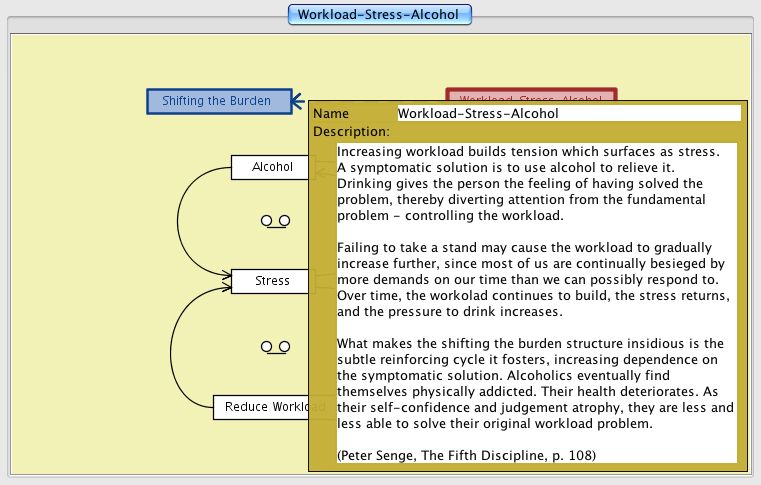761x485 pixels.
Task: Click the upper loop indicator below Alcohol
Action: point(275,220)
